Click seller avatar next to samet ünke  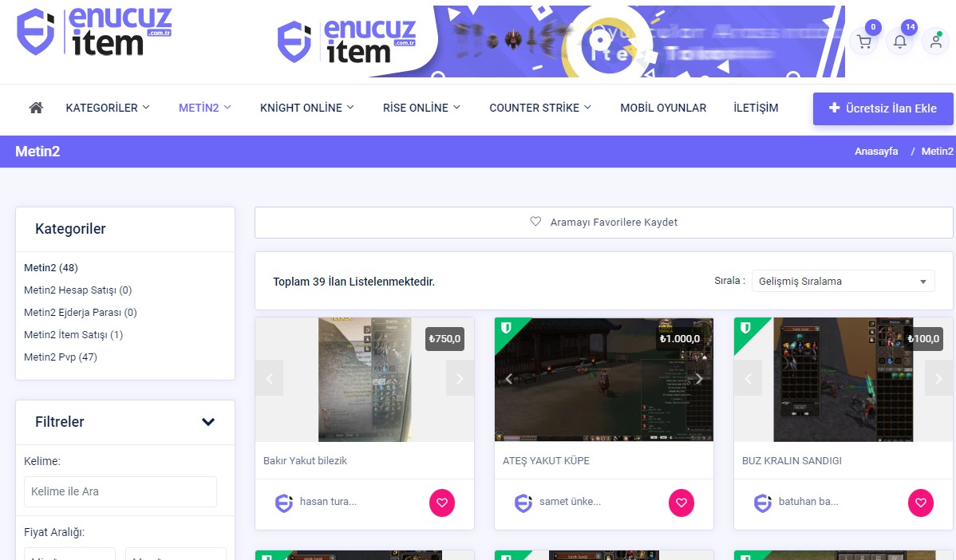(x=523, y=503)
